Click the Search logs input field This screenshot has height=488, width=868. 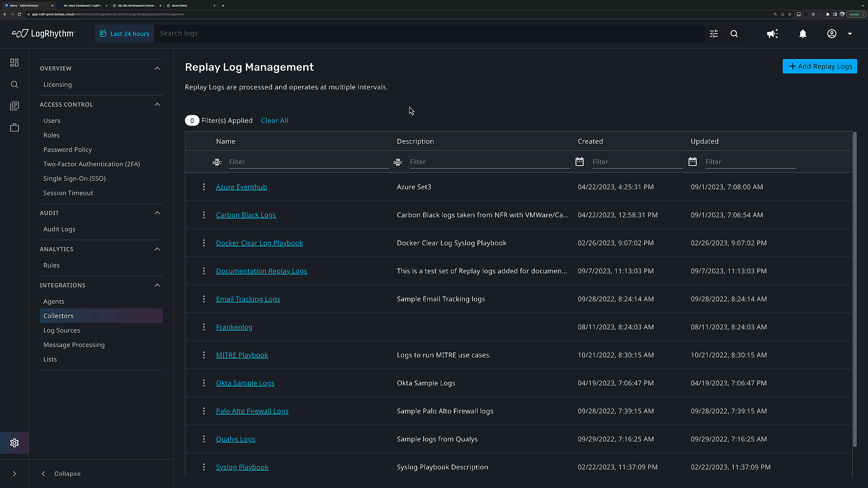pyautogui.click(x=425, y=33)
